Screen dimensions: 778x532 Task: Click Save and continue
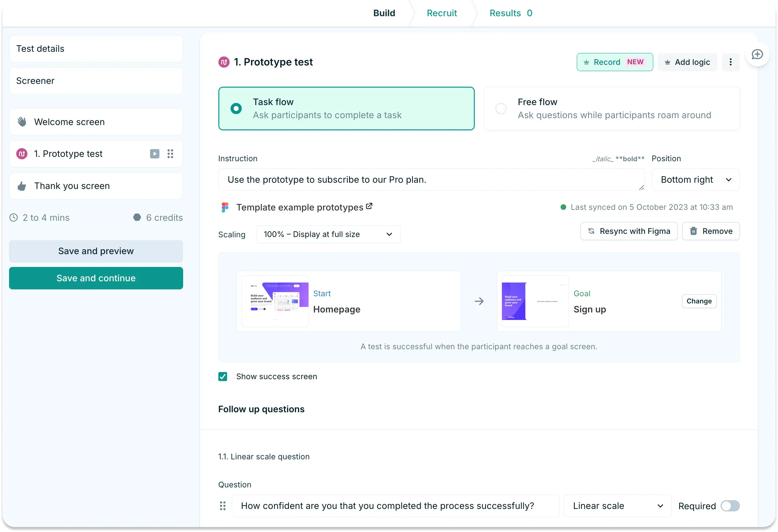click(96, 278)
